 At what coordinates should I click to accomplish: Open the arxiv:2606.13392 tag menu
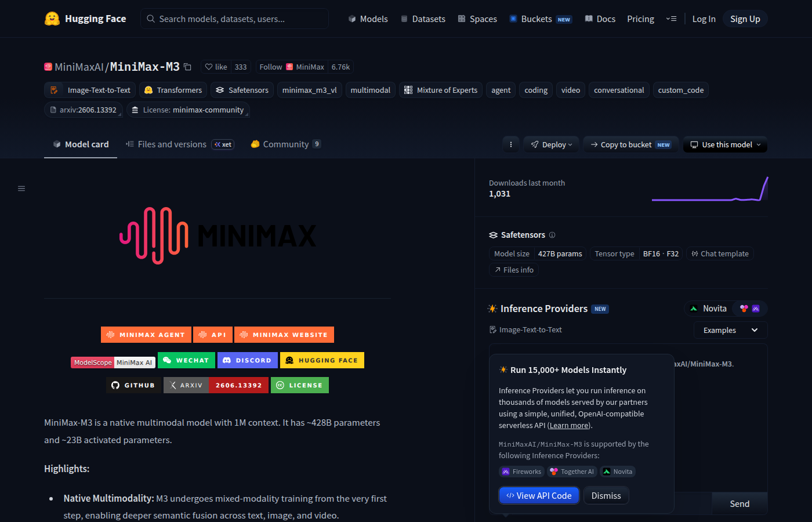pyautogui.click(x=83, y=110)
